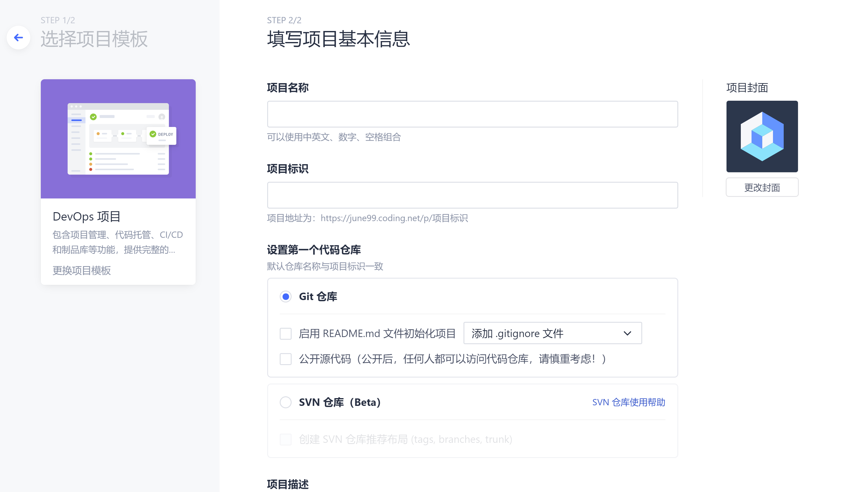Click the 更改封面 button
The width and height of the screenshot is (868, 492).
click(x=762, y=187)
